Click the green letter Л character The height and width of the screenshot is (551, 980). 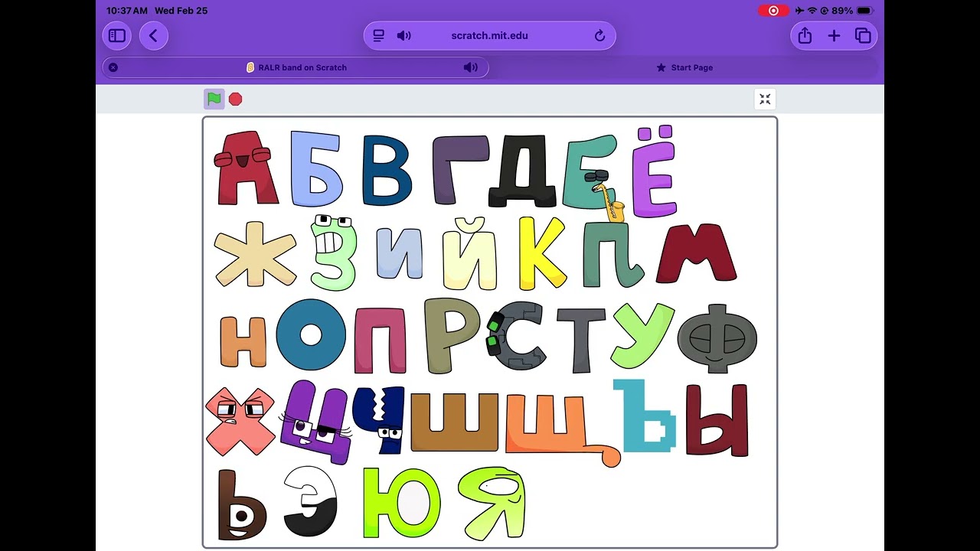click(612, 254)
